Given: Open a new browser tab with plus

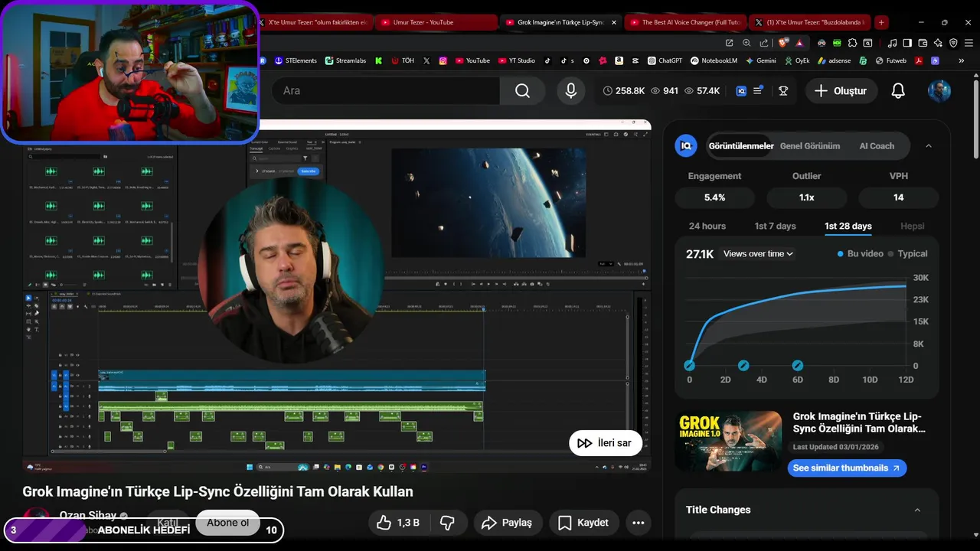Looking at the screenshot, I should (881, 22).
